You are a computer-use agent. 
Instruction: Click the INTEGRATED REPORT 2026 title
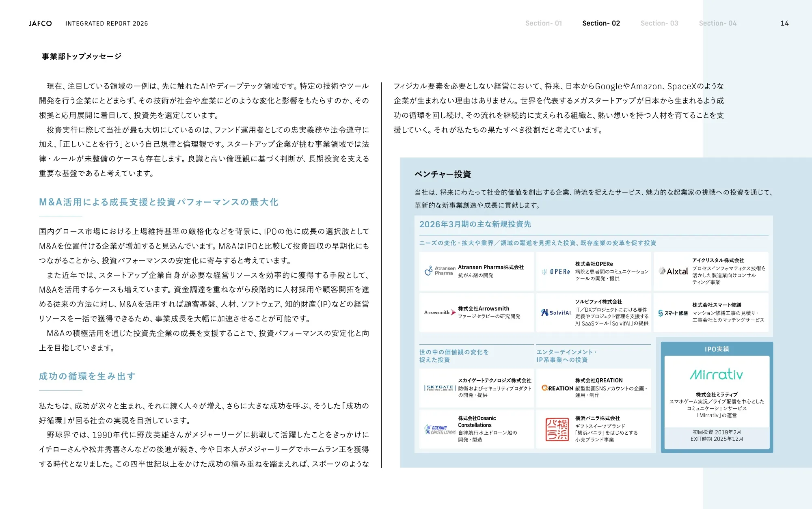(x=107, y=24)
